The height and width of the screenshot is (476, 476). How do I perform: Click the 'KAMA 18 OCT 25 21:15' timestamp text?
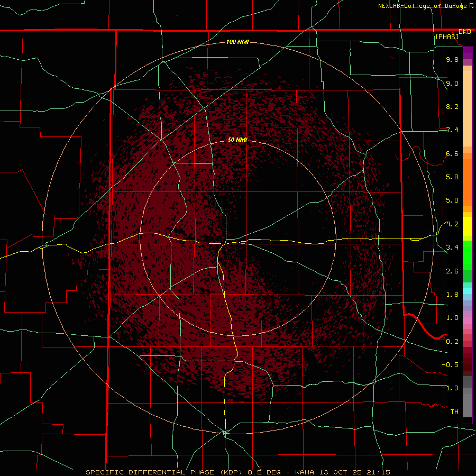[x=342, y=472]
